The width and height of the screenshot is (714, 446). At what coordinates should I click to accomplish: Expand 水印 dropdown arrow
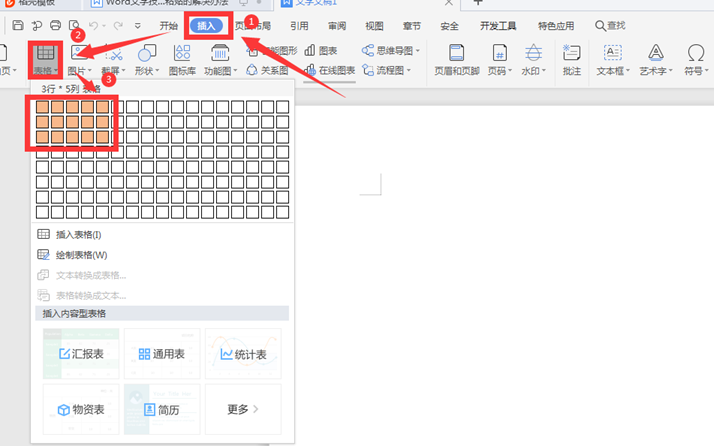544,71
